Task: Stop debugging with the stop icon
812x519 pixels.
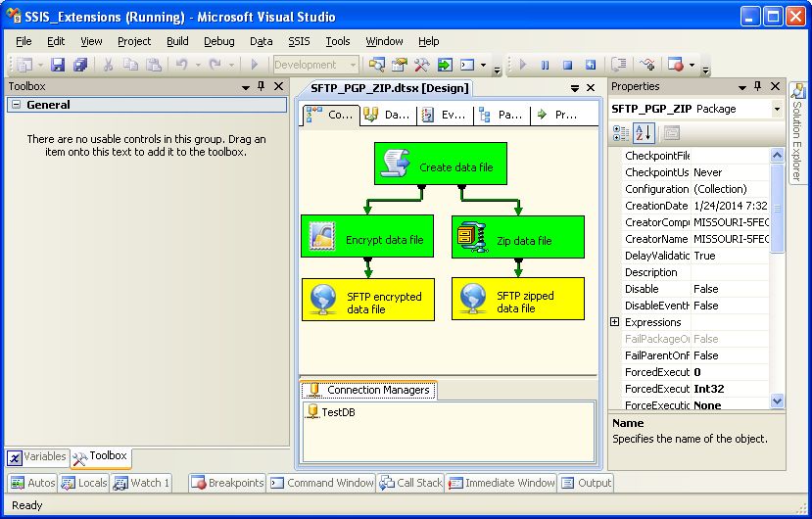Action: click(x=567, y=65)
